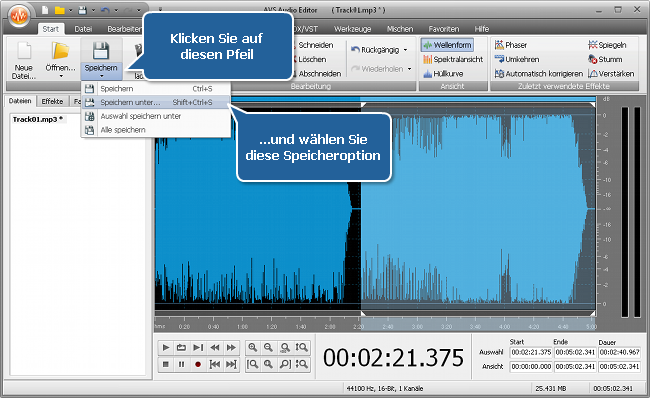Open the Mischen ribbon tab
Viewport: 650px width, 398px height.
coord(400,29)
